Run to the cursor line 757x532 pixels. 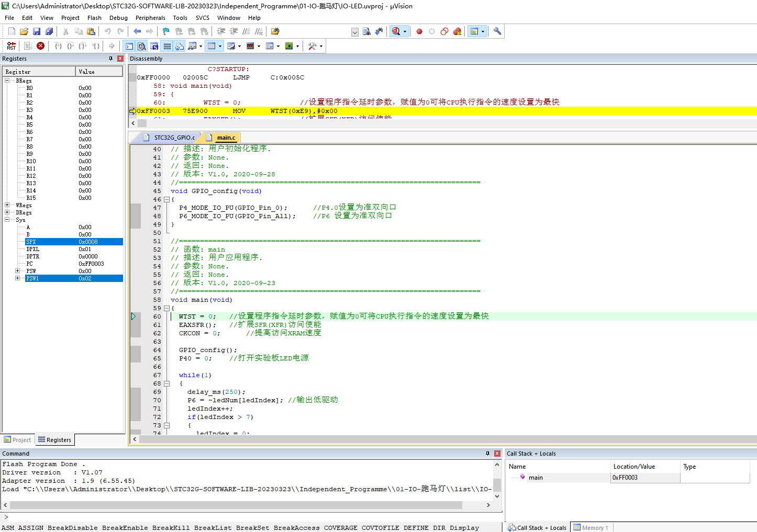[96, 46]
